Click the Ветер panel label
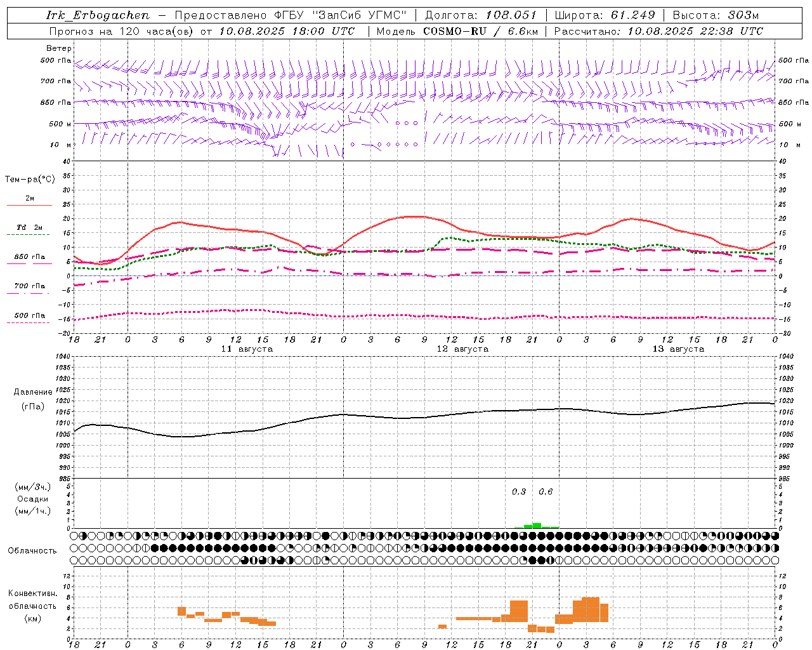The image size is (812, 650). (59, 48)
